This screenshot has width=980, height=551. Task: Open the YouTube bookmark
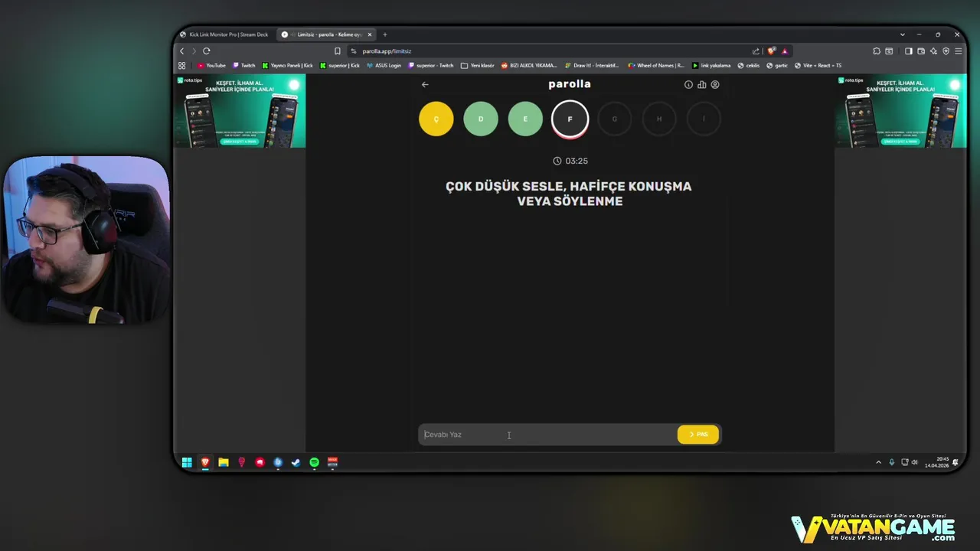[x=211, y=66]
